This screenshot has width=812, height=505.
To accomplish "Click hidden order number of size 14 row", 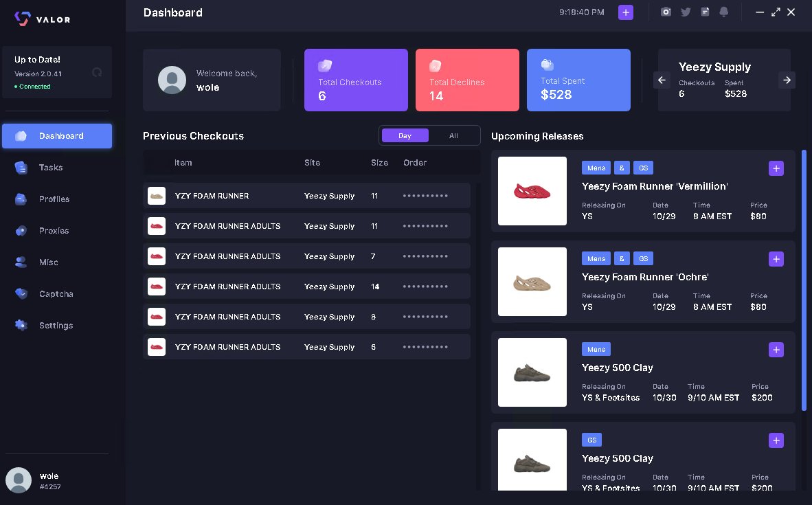I will click(425, 287).
